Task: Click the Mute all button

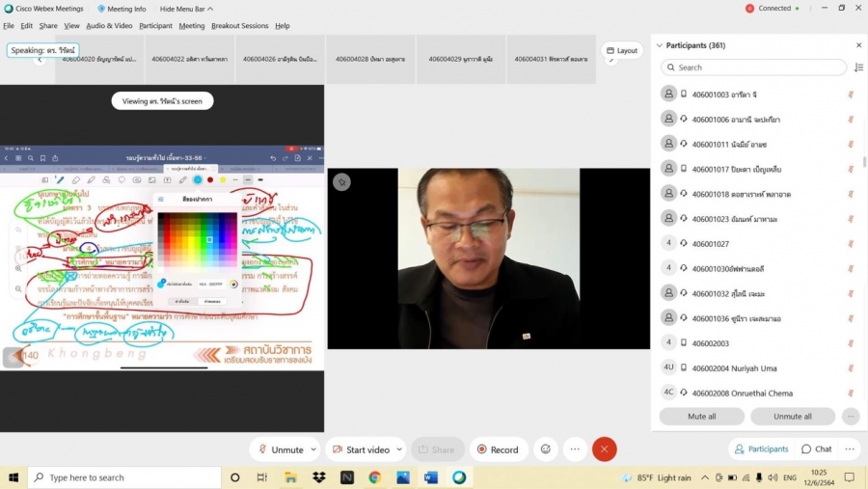Action: point(701,417)
